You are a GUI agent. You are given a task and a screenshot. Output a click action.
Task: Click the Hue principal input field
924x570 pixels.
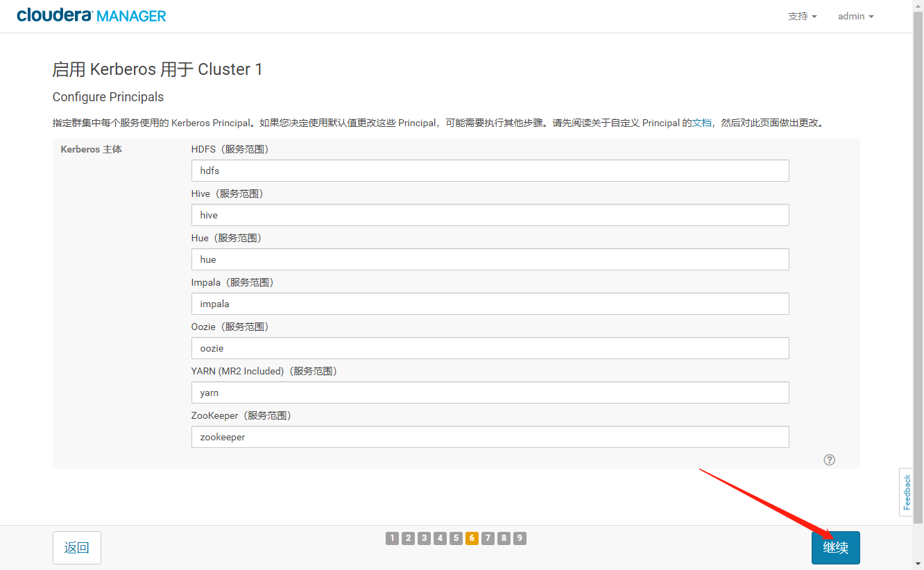point(490,259)
